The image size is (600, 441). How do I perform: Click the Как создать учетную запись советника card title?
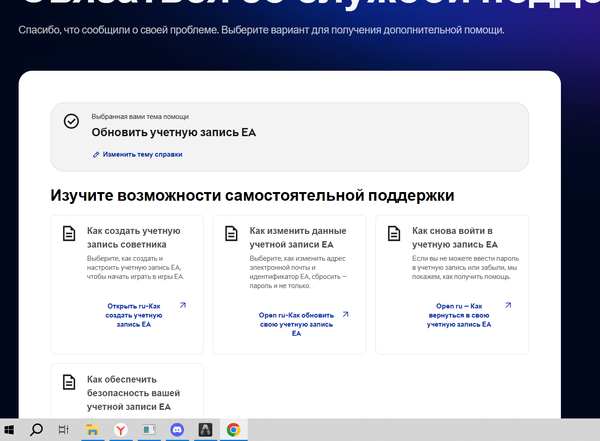tap(134, 237)
